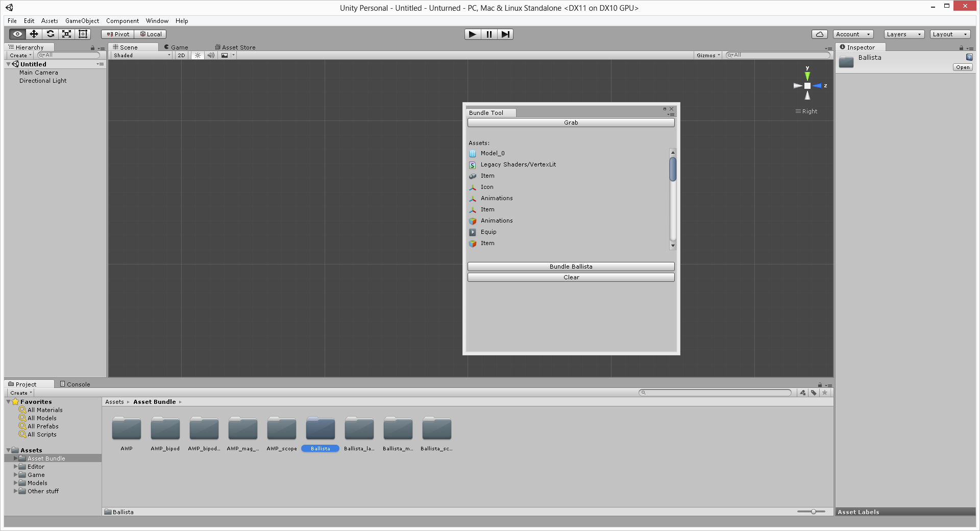This screenshot has width=980, height=531.
Task: Open the Shaded draw mode dropdown
Action: coord(141,55)
